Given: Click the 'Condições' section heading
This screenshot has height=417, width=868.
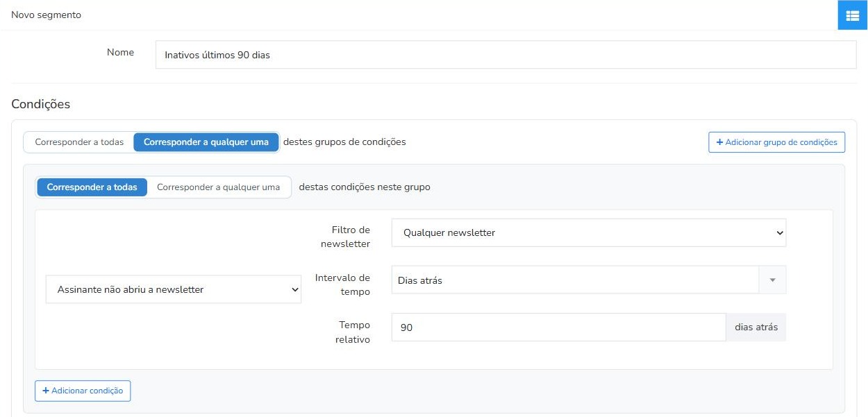Looking at the screenshot, I should (41, 104).
